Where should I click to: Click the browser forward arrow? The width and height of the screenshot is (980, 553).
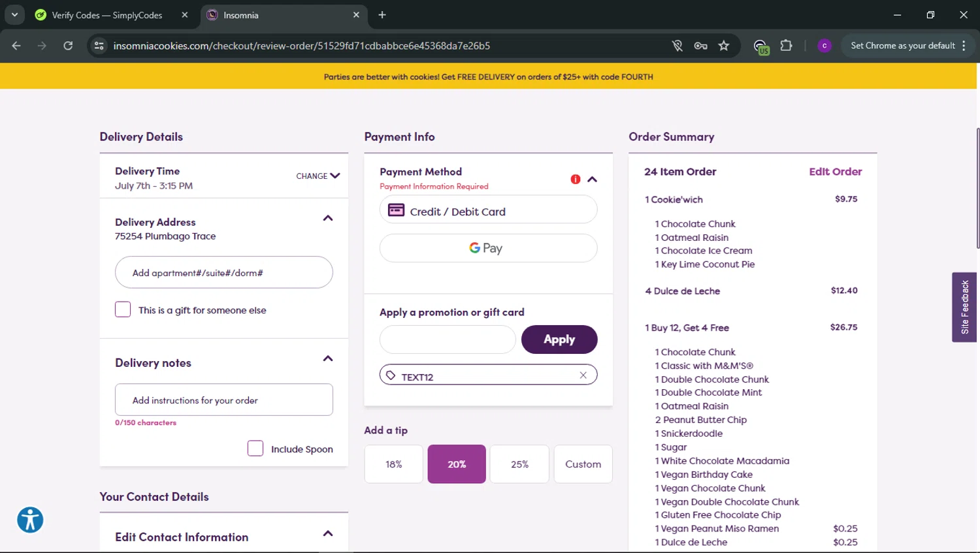pos(42,46)
